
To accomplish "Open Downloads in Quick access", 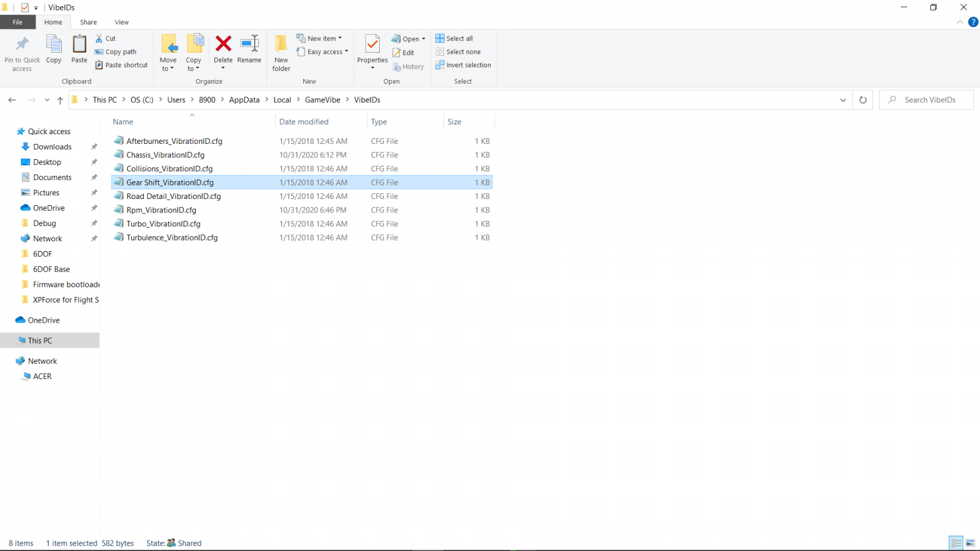I will (x=52, y=147).
